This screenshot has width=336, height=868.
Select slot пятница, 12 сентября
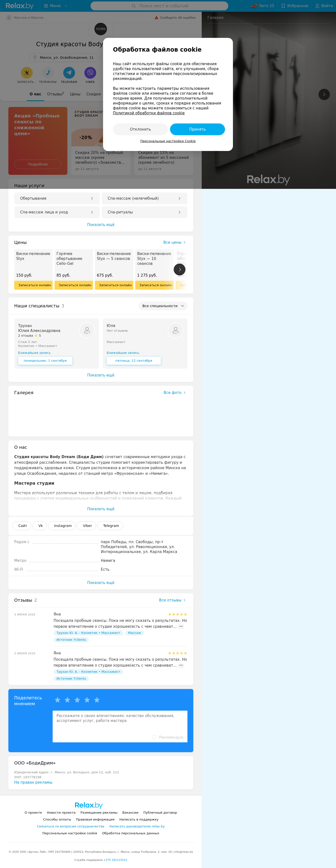(x=134, y=360)
